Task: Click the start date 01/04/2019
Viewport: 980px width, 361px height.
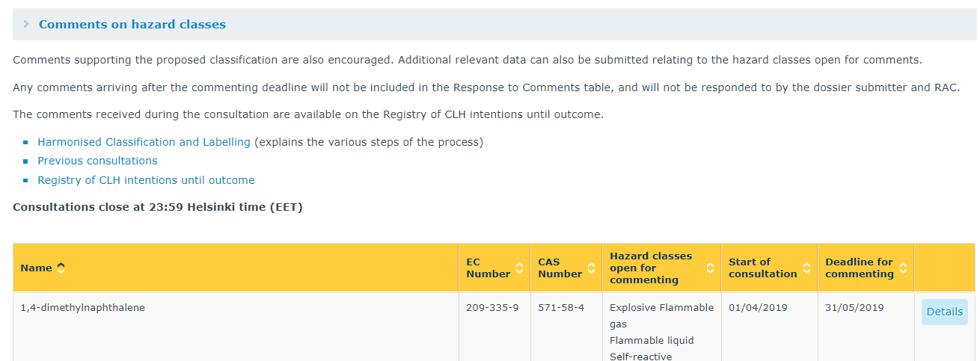Action: click(758, 307)
